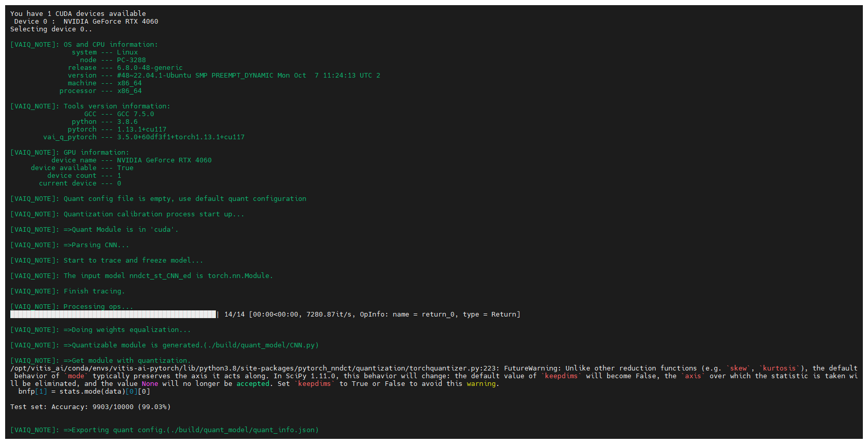Viewport: 868px width, 444px height.
Task: Click the 'Doing weights equalization' note
Action: [131, 330]
